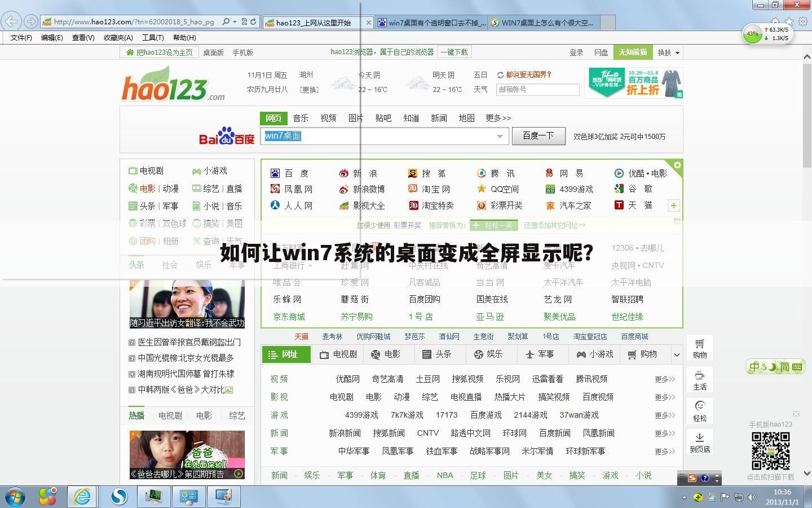Select the 电视剧 category tab
This screenshot has height=508, width=812.
339,354
